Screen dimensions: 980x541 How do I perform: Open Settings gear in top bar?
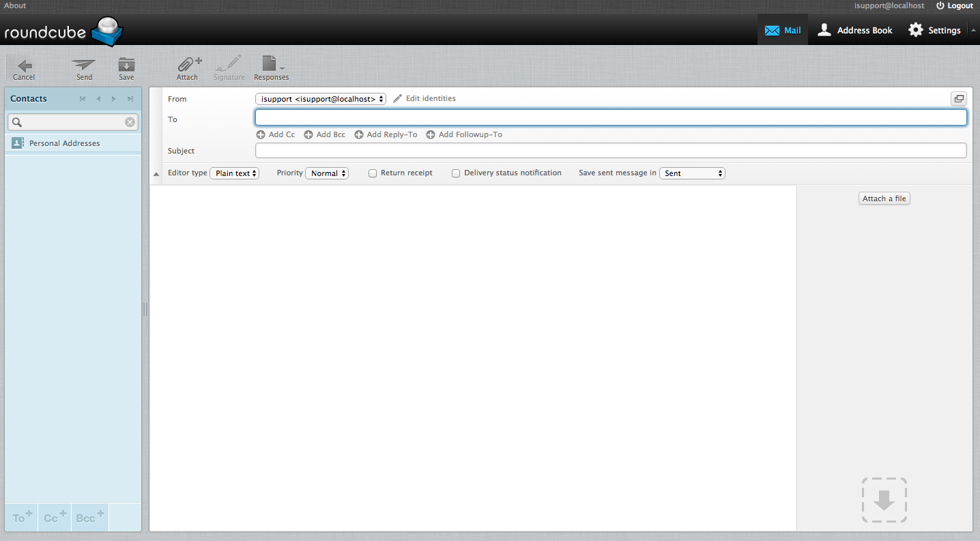(934, 30)
